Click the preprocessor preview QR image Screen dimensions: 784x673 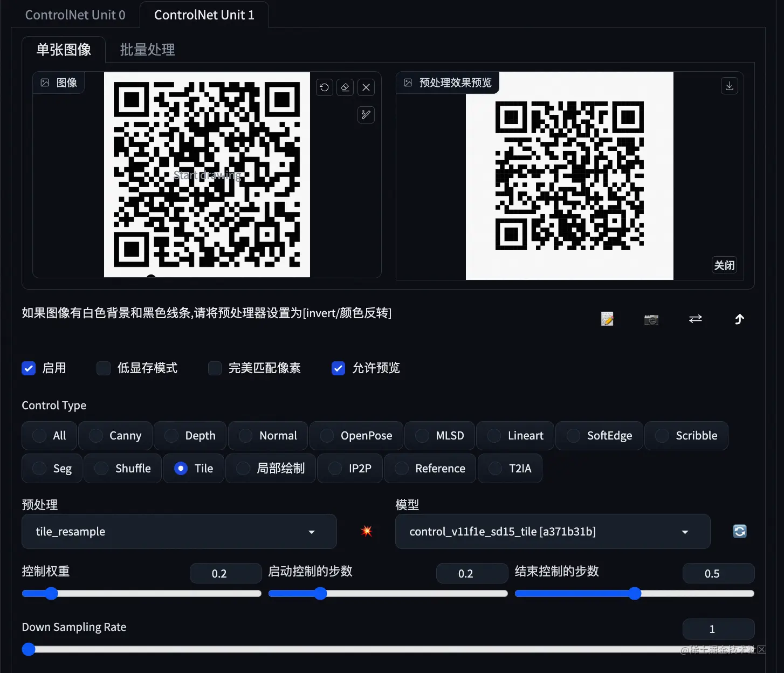click(x=569, y=176)
